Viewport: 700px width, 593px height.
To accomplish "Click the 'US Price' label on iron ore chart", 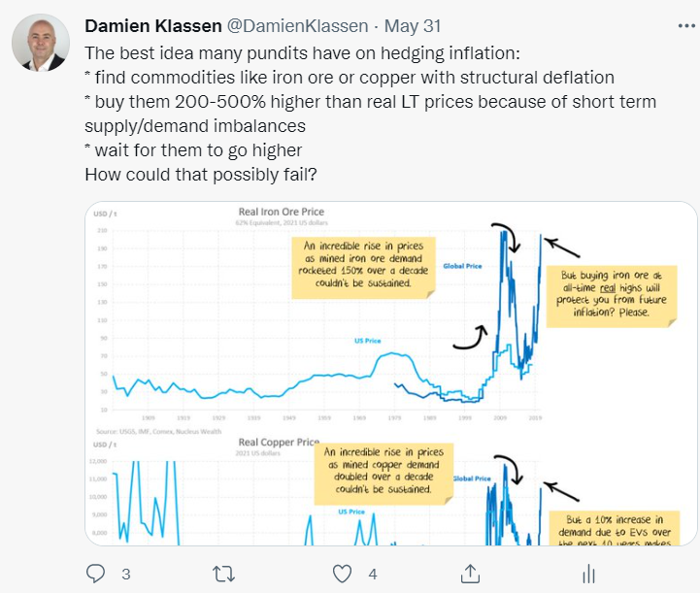I will (365, 341).
